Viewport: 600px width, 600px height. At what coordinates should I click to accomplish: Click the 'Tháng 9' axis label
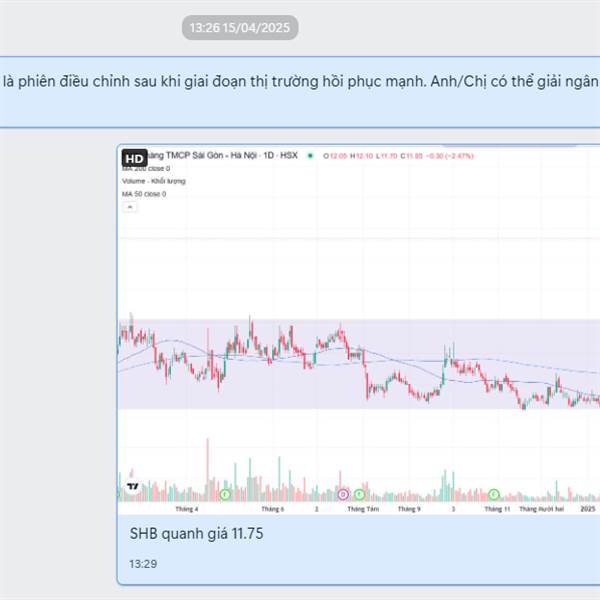[x=409, y=509]
